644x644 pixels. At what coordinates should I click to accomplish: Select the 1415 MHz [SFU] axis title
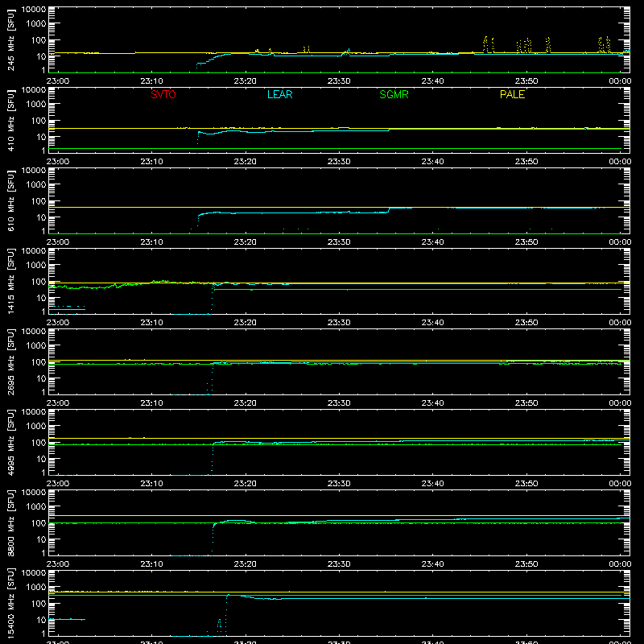click(x=11, y=281)
